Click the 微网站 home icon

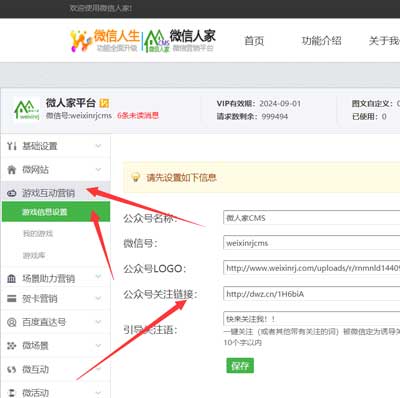(x=12, y=170)
